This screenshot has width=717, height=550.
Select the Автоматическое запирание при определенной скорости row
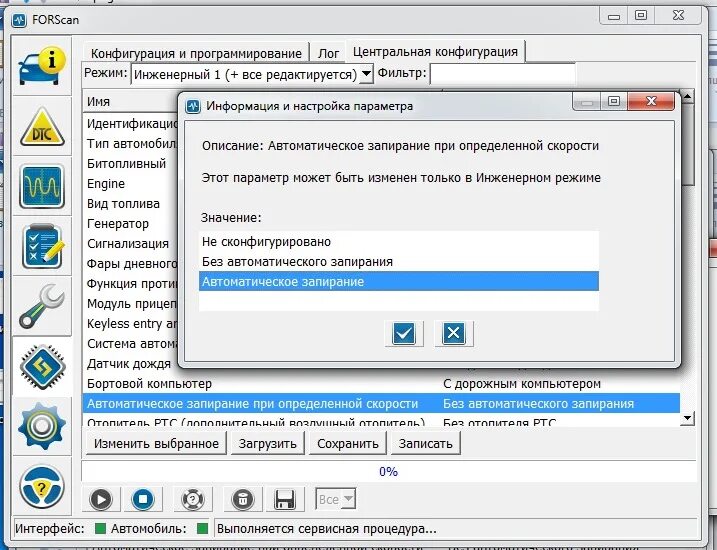pos(381,404)
